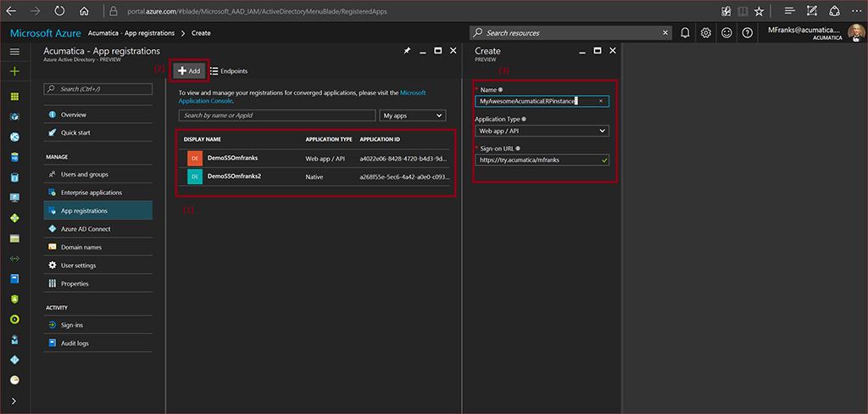Open Enterprise applications

tap(98, 193)
